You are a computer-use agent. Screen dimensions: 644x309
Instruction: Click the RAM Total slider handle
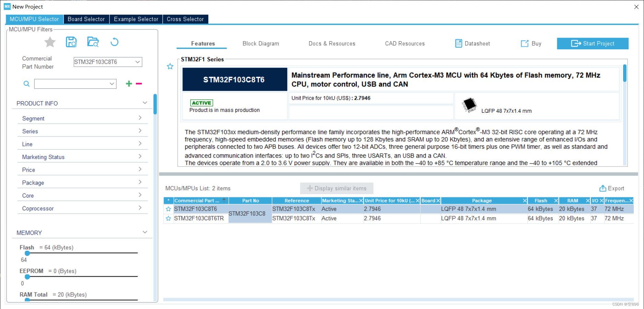(27, 300)
